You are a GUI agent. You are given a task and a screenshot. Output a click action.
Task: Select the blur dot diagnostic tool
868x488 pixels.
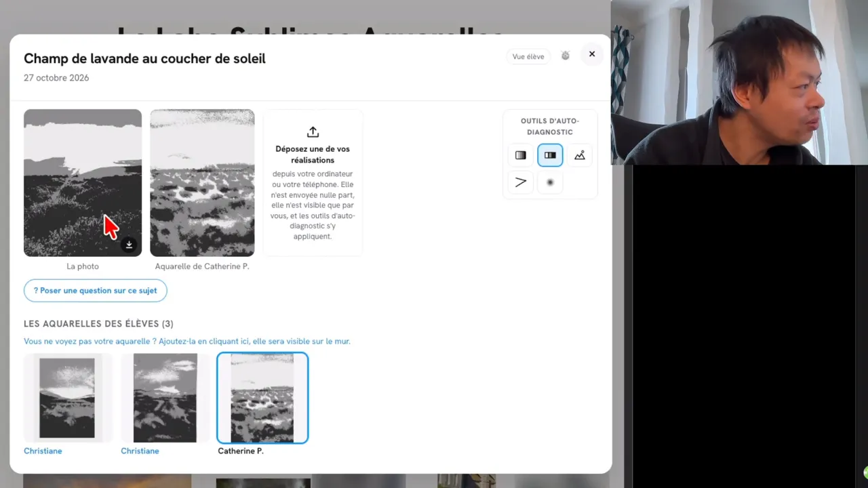coord(550,182)
